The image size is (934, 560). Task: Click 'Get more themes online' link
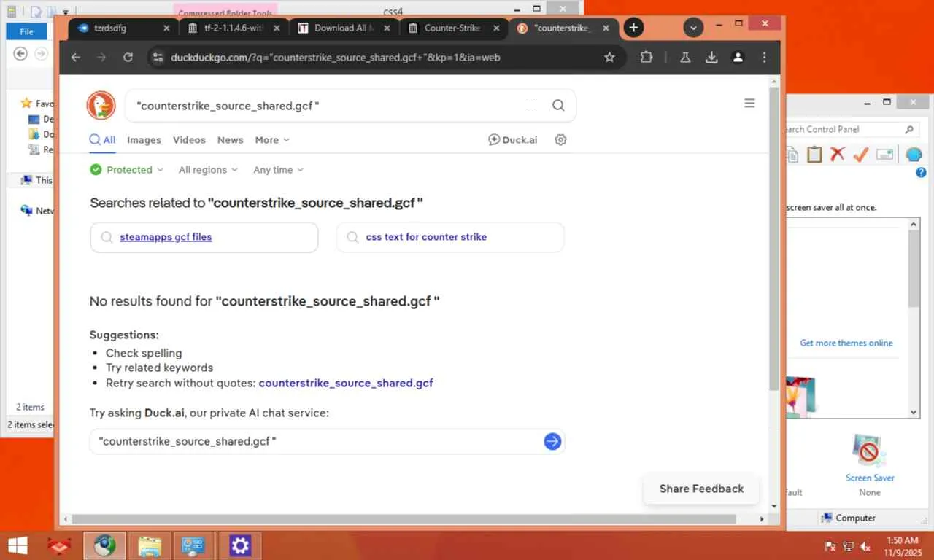pyautogui.click(x=846, y=343)
